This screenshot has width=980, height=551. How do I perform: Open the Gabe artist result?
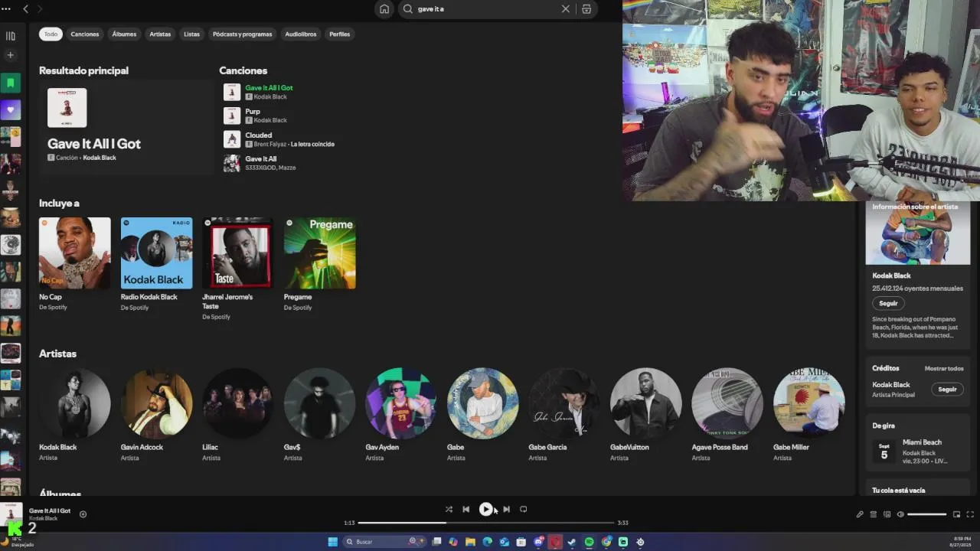coord(482,403)
